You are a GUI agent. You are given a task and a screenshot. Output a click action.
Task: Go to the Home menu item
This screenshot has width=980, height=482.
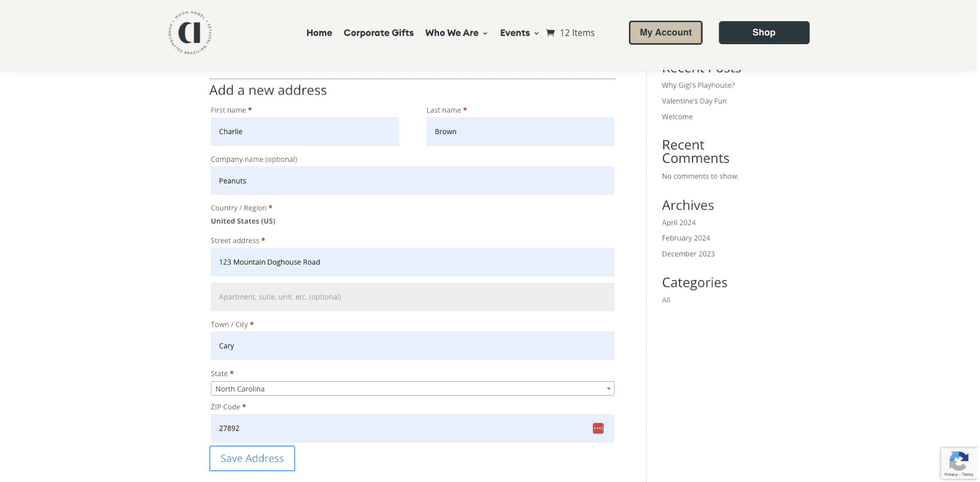tap(319, 33)
